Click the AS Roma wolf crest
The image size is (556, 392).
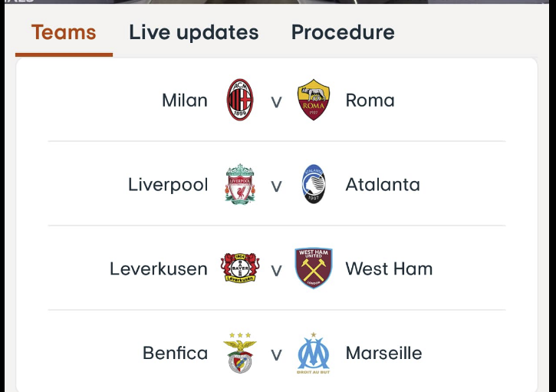click(314, 100)
